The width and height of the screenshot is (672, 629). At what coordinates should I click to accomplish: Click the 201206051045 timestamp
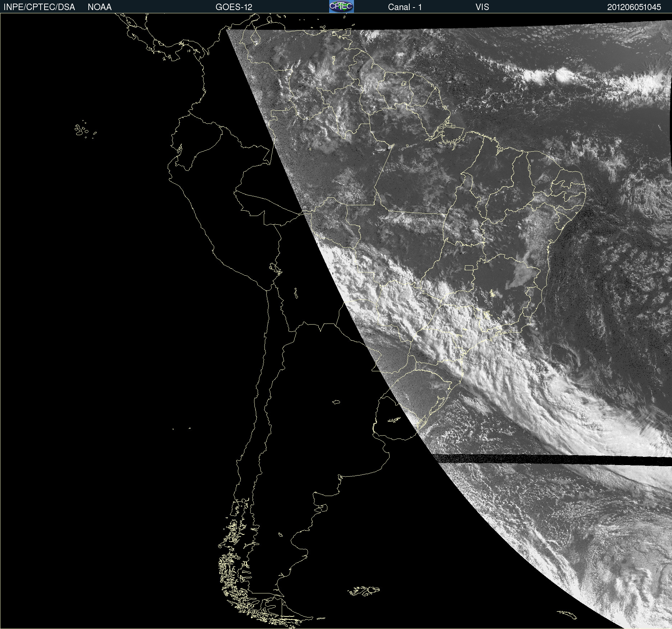[x=634, y=7]
